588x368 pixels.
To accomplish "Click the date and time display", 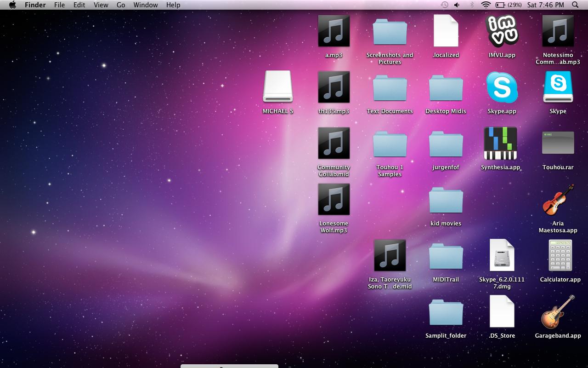I will [545, 5].
